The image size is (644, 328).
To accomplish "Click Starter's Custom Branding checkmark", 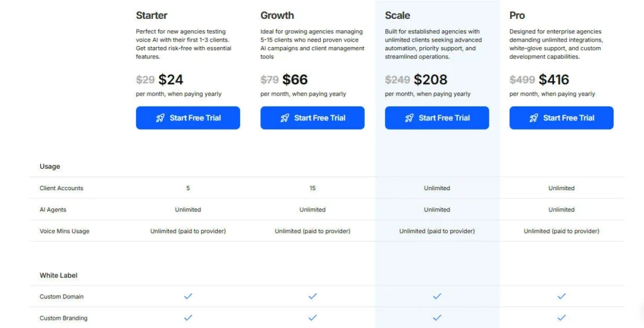I will tap(188, 317).
